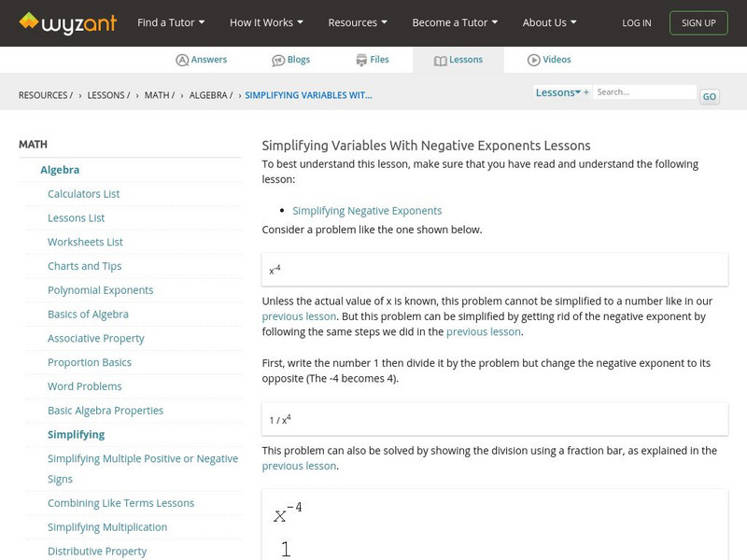The height and width of the screenshot is (560, 747).
Task: Open Polynomial Exponents lesson link
Action: point(101,290)
